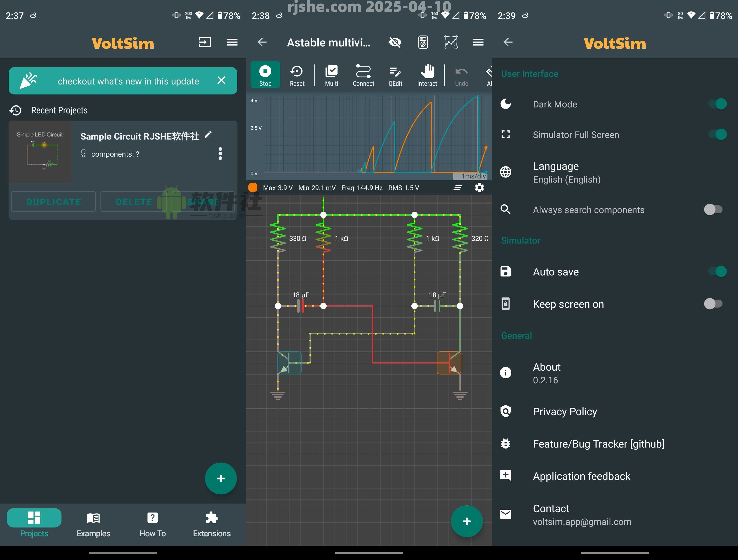Reset the simulation
The height and width of the screenshot is (560, 738).
[x=297, y=75]
